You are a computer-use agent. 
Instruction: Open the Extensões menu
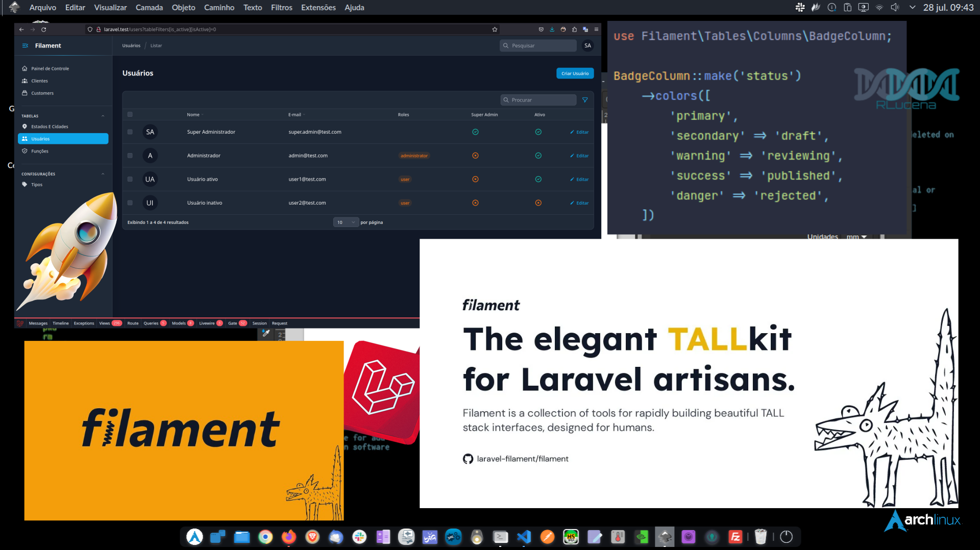[318, 8]
